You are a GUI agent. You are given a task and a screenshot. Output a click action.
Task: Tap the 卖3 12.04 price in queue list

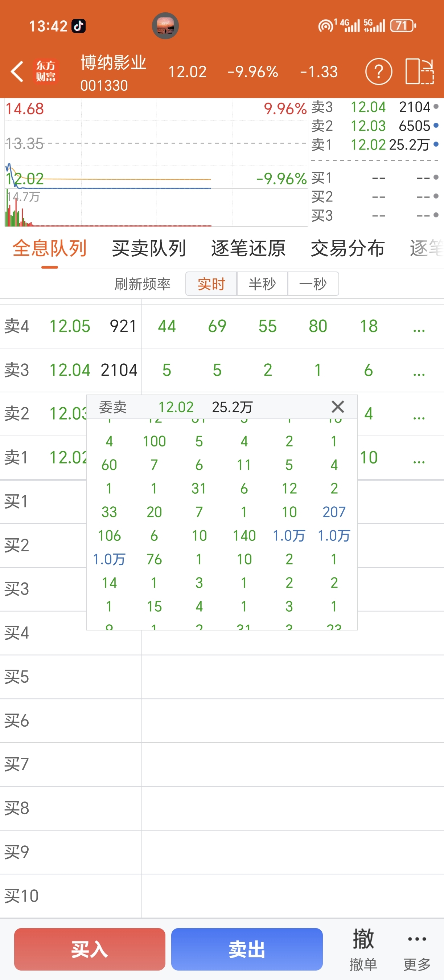[70, 370]
